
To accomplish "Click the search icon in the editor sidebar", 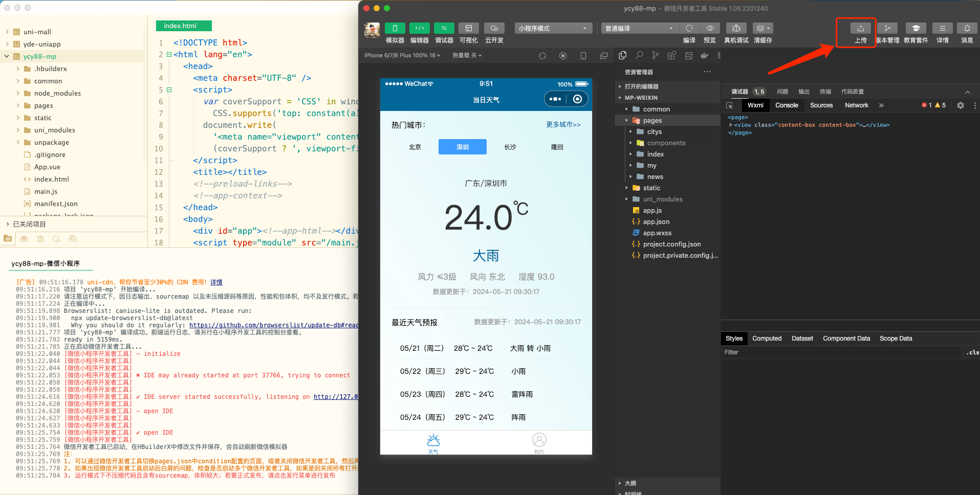I will pos(639,55).
